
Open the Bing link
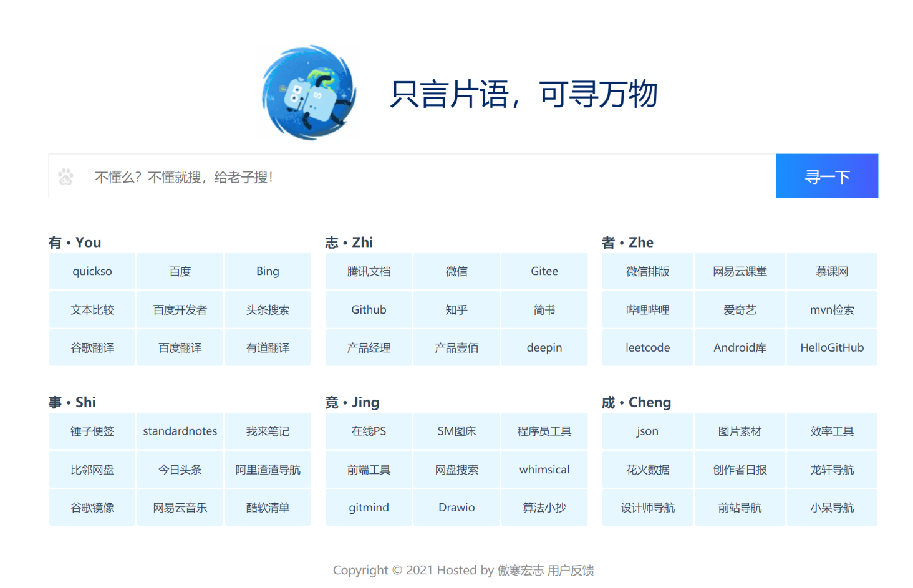[268, 271]
